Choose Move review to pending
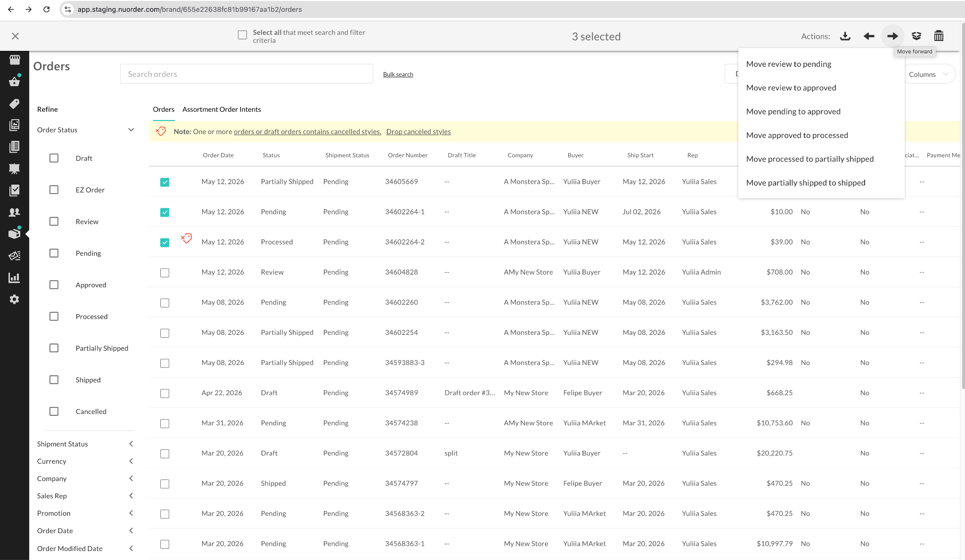This screenshot has height=560, width=965. [x=821, y=64]
